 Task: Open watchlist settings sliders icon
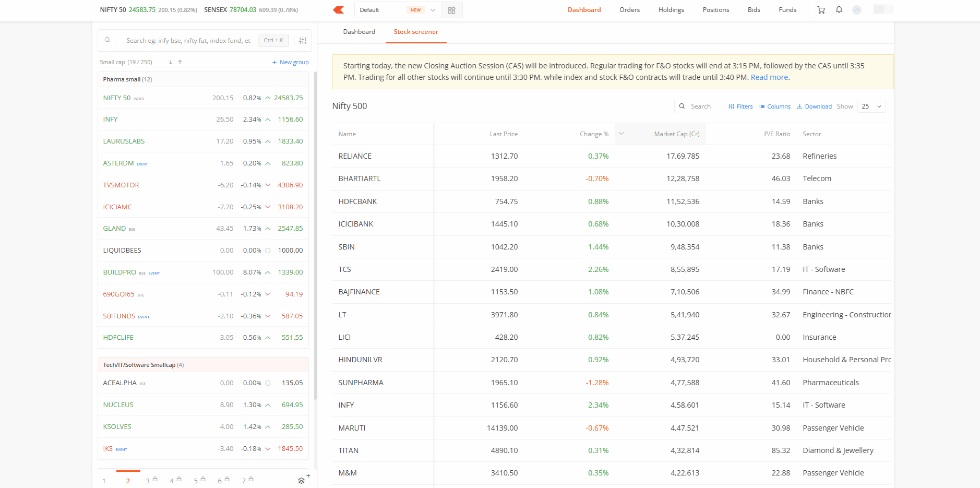[303, 41]
